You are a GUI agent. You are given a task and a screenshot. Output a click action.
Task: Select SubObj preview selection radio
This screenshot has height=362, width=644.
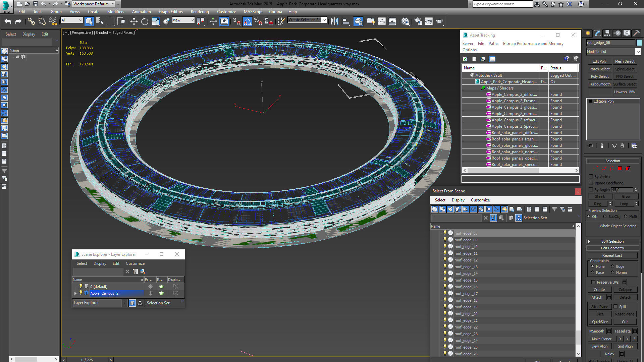(x=605, y=217)
